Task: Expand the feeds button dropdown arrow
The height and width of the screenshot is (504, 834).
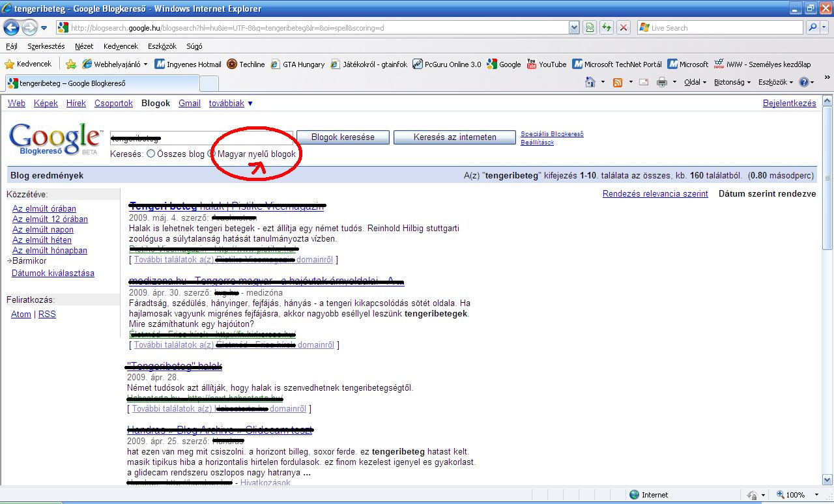Action: (x=630, y=82)
